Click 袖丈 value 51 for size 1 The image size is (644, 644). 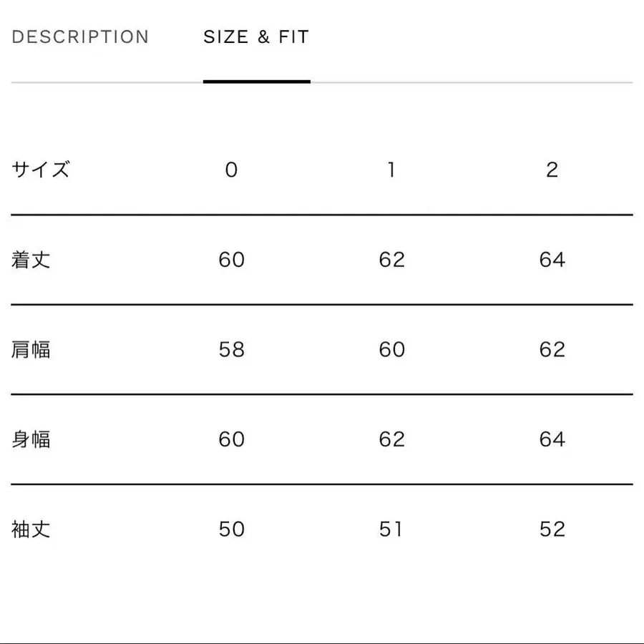[391, 530]
